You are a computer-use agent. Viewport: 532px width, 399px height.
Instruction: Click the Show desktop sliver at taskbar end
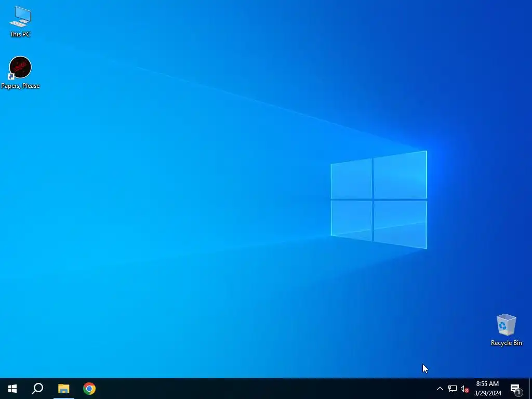point(530,389)
